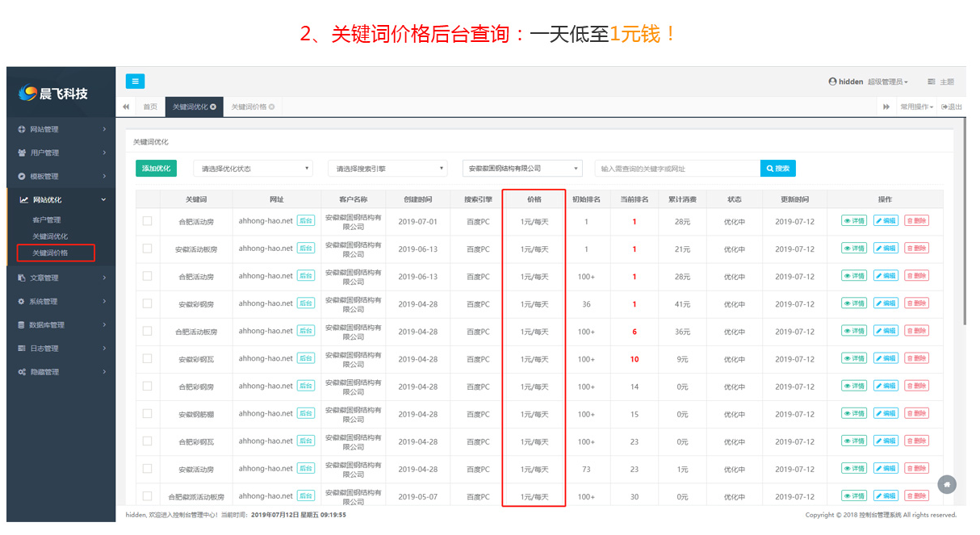980x535 pixels.
Task: Toggle the 安徽活动房 row checkbox
Action: 147,468
